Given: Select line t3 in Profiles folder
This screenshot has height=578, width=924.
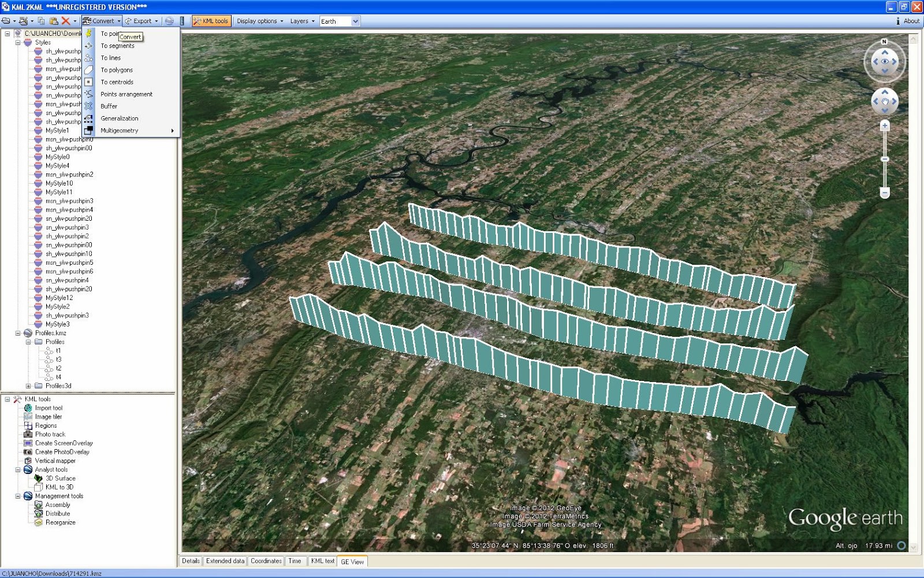Looking at the screenshot, I should coord(58,360).
